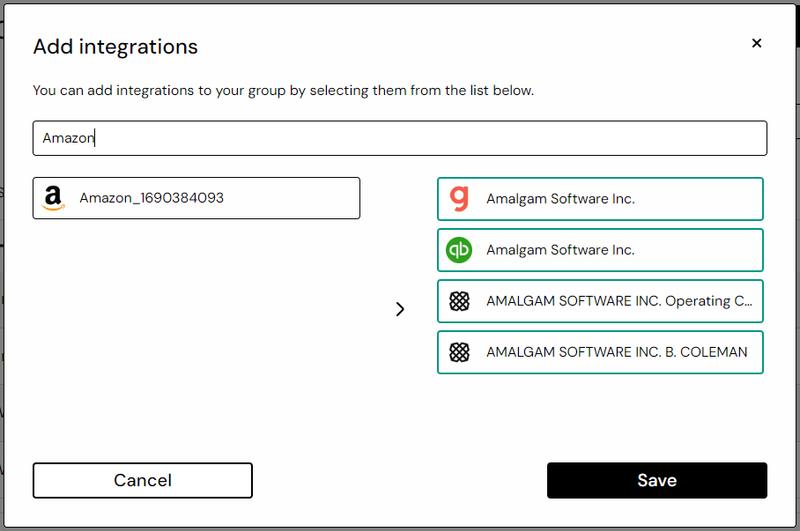Image resolution: width=800 pixels, height=531 pixels.
Task: Select AMALGAM SOFTWARE INC. B. COLEMAN entry
Action: 600,352
